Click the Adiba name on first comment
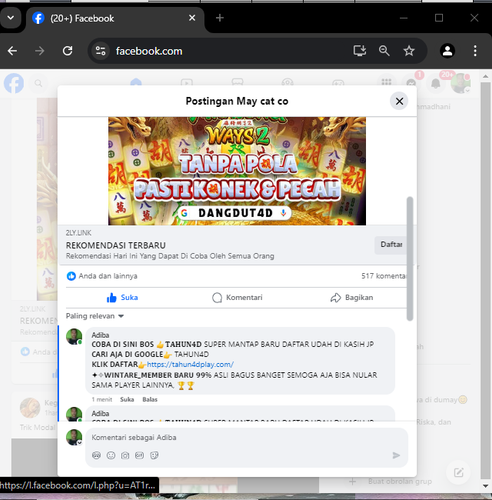492x500 pixels. 100,335
